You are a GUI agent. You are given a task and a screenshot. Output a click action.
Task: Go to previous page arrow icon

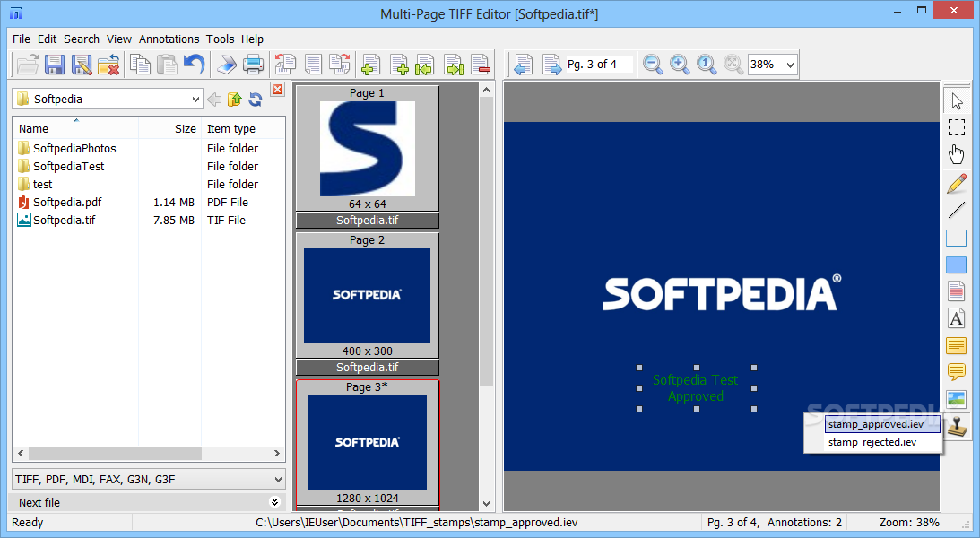523,65
